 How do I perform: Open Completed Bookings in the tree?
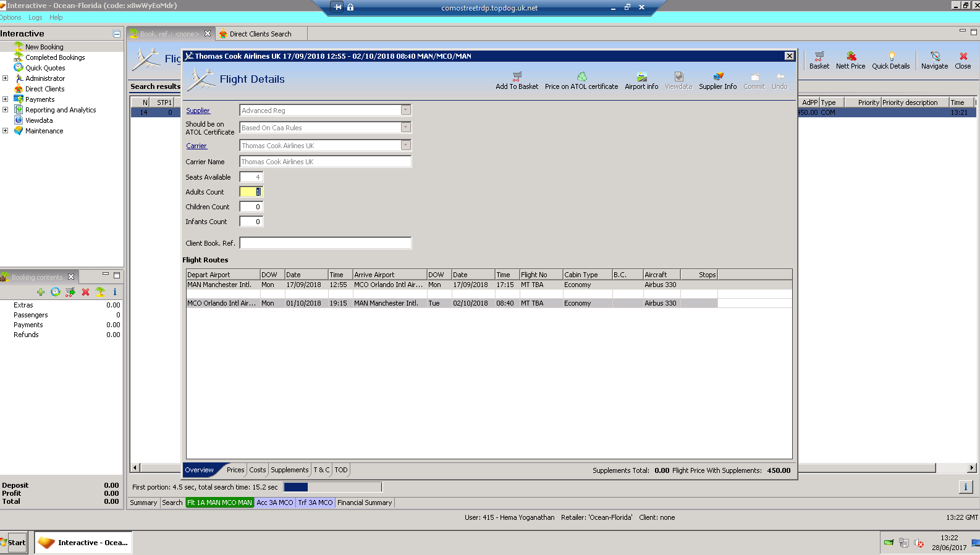point(55,57)
